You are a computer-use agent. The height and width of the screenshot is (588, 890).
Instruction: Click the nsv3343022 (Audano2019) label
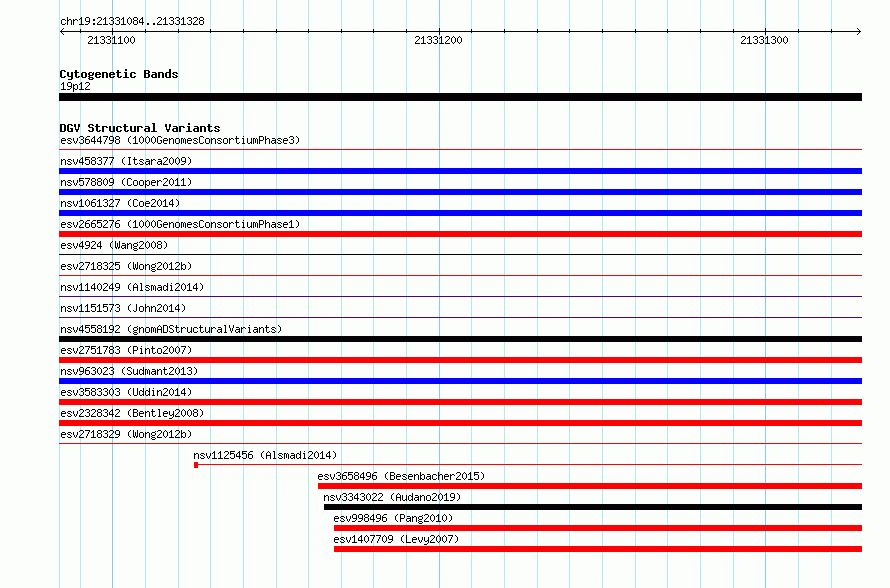point(392,497)
